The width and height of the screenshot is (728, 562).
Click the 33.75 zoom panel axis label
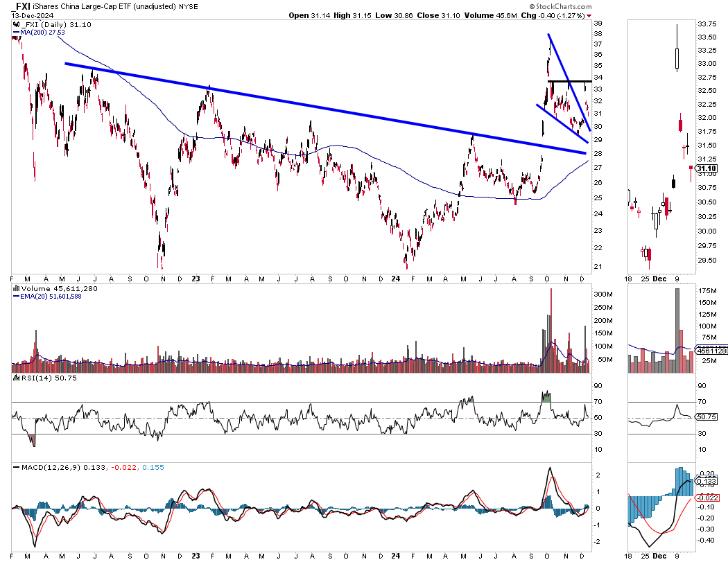pyautogui.click(x=707, y=24)
